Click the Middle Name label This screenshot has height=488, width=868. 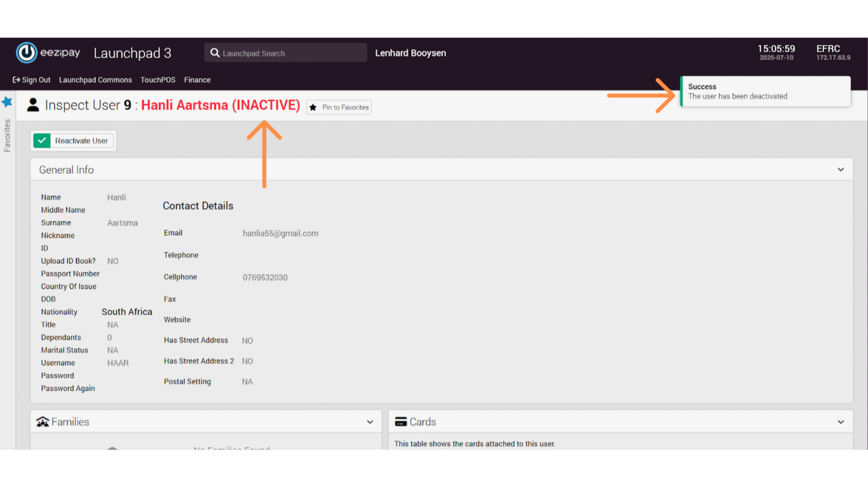[x=63, y=210]
